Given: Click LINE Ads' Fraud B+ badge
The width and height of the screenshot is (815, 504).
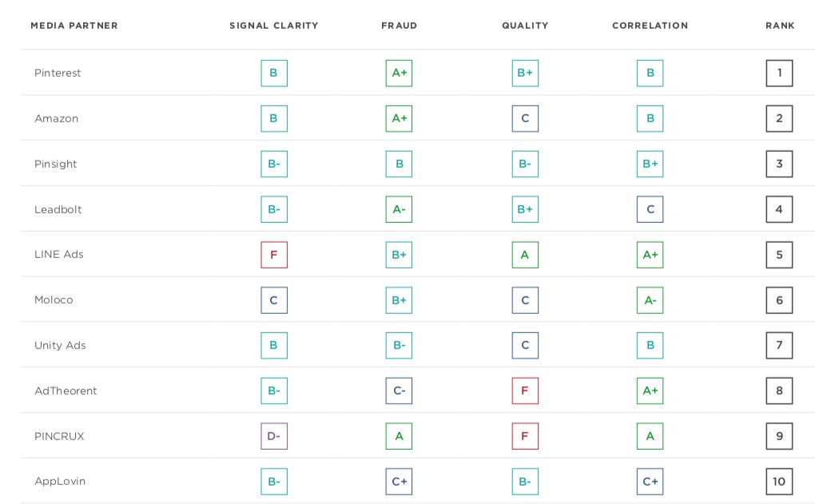Looking at the screenshot, I should pos(400,255).
